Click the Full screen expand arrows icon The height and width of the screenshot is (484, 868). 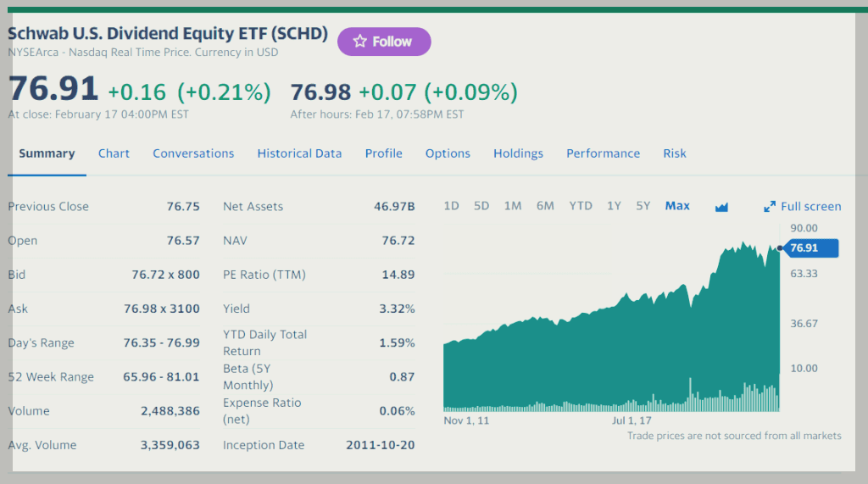click(x=770, y=207)
